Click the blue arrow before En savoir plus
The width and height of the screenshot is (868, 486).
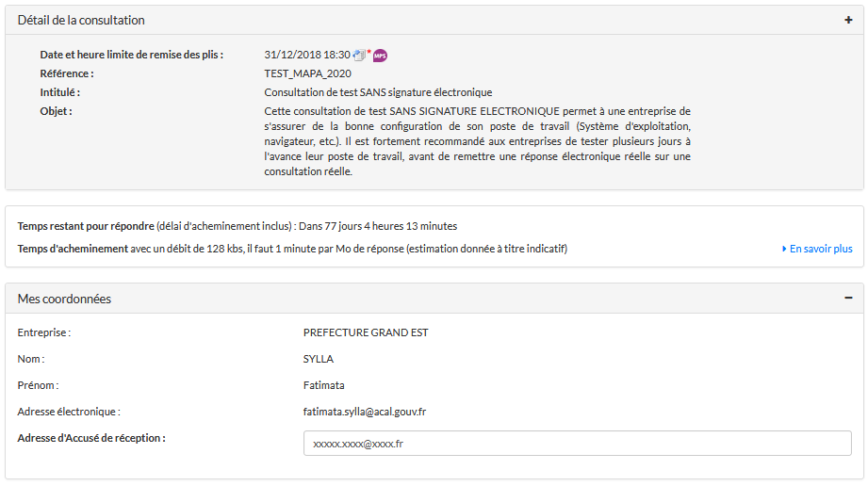(x=784, y=249)
